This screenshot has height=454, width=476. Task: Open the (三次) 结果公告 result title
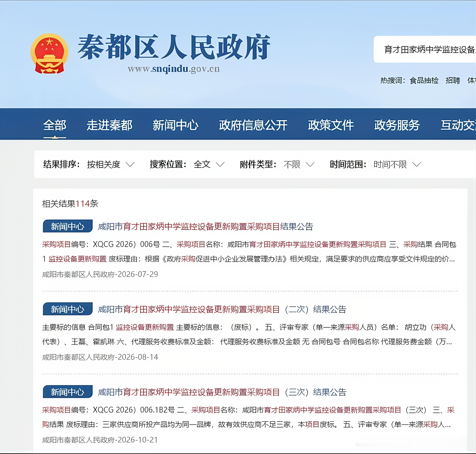[222, 392]
